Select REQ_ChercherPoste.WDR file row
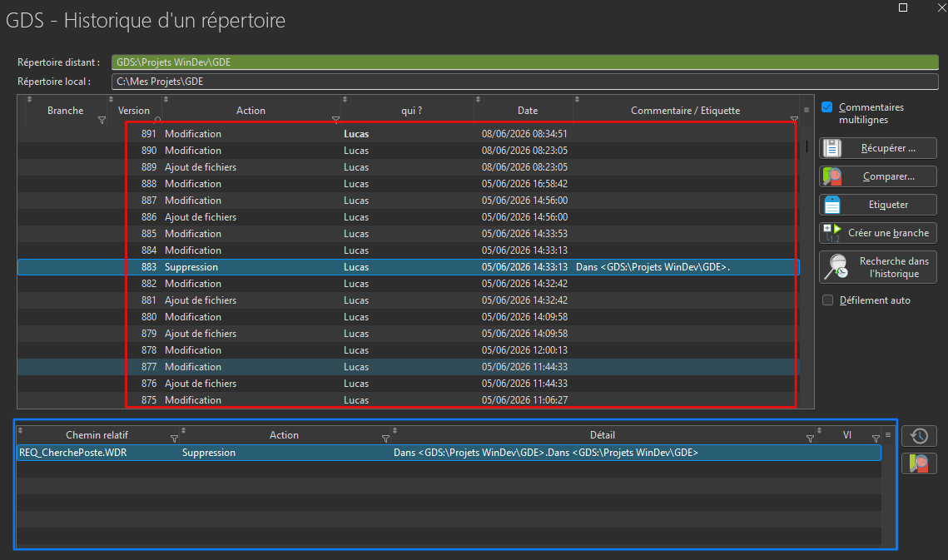 tap(449, 453)
